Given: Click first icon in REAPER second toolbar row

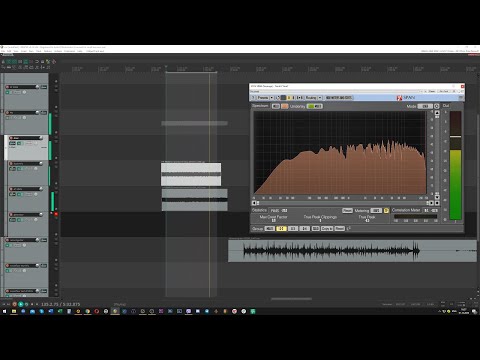Looking at the screenshot, I should pos(3,67).
